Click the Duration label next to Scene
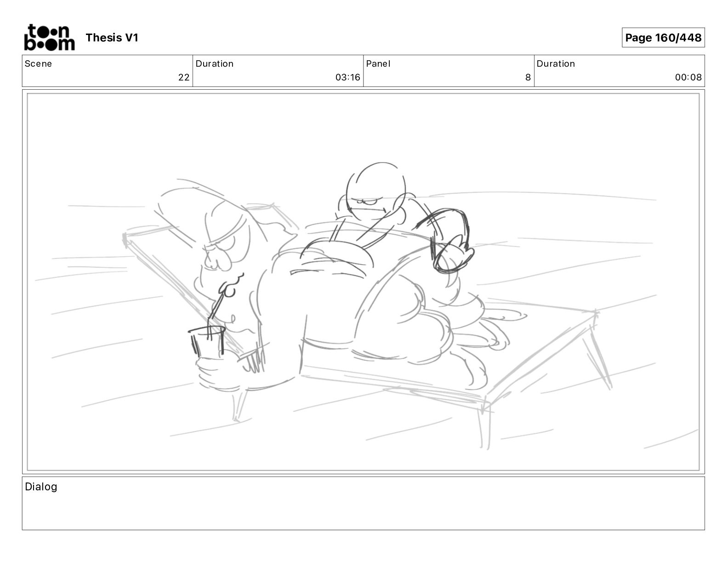Image resolution: width=728 pixels, height=563 pixels. [x=215, y=64]
